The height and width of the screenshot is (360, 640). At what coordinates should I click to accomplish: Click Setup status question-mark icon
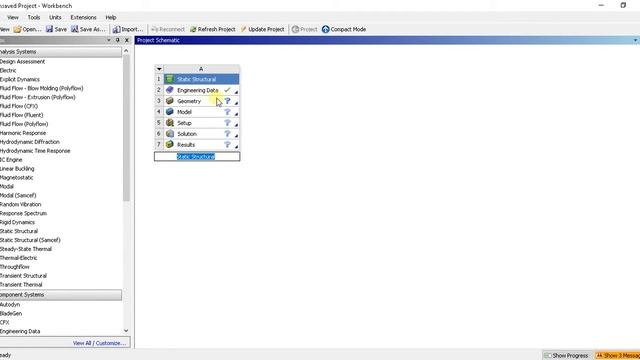click(227, 122)
